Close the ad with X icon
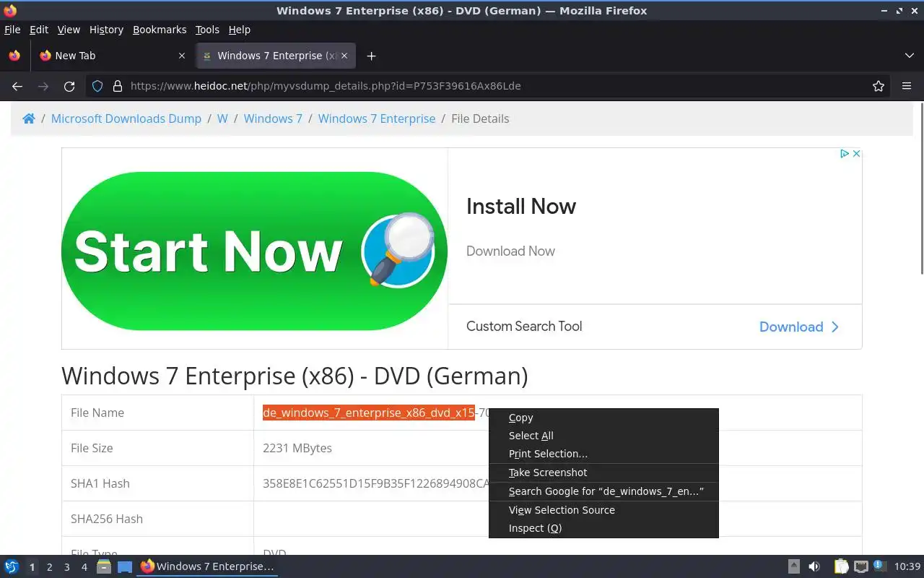This screenshot has height=578, width=924. click(856, 153)
